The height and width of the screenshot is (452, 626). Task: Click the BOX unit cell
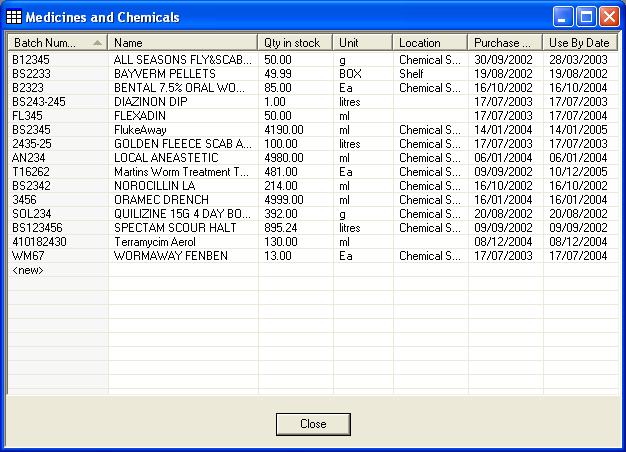363,74
